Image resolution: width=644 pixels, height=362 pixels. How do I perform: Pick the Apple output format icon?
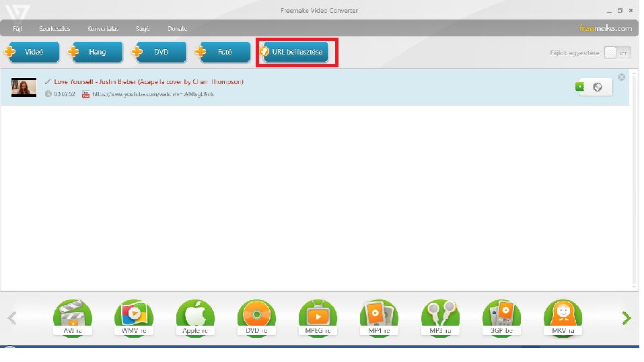point(195,318)
